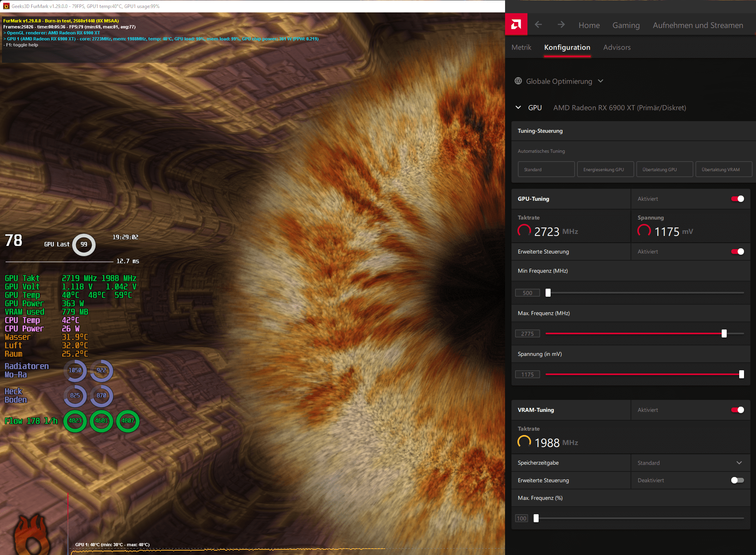
Task: Click the Min Frequenz 500 input field
Action: pos(527,293)
